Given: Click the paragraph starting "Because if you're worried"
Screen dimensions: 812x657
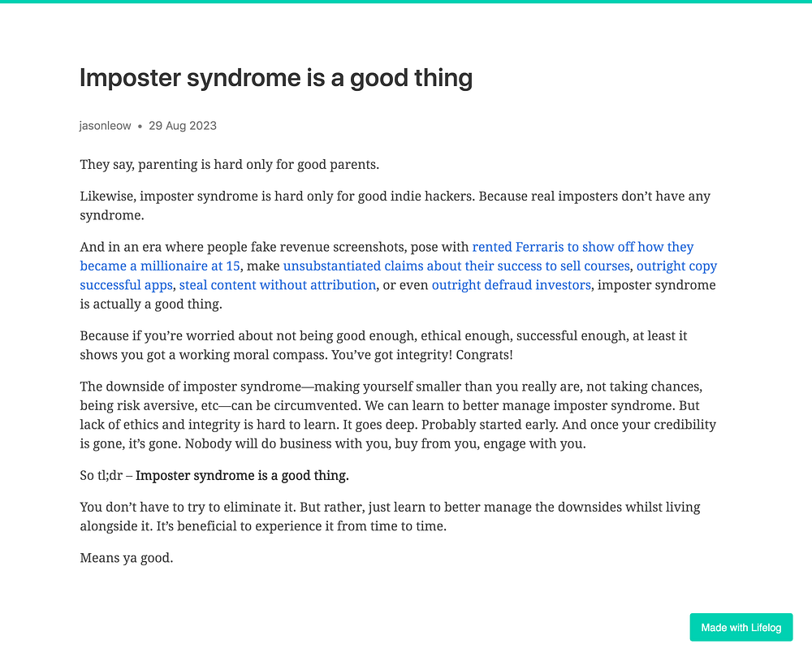Looking at the screenshot, I should coord(384,345).
